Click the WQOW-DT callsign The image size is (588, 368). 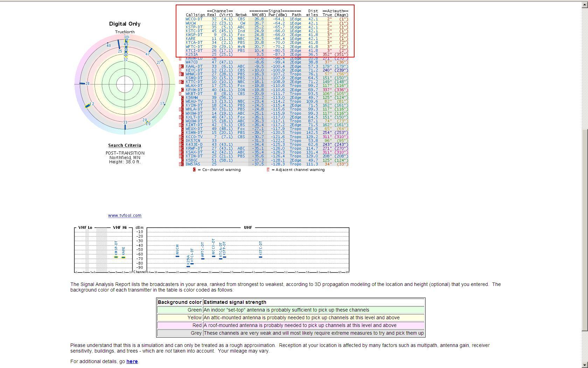(x=194, y=121)
